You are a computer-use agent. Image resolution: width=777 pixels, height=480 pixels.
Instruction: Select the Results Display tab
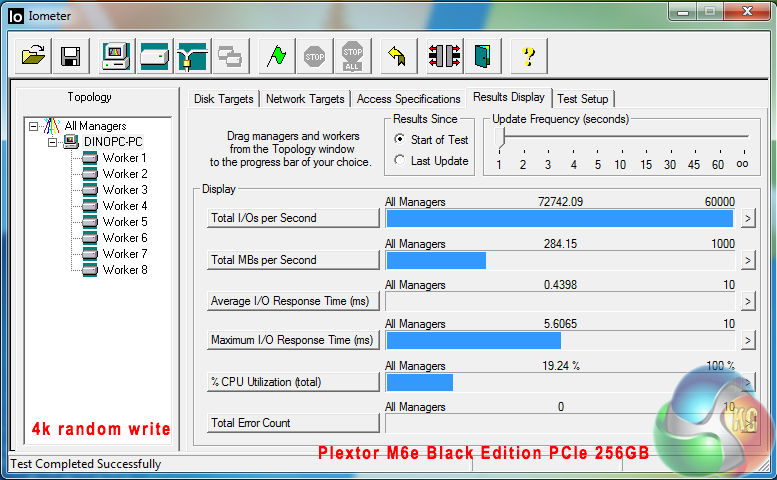tap(509, 97)
